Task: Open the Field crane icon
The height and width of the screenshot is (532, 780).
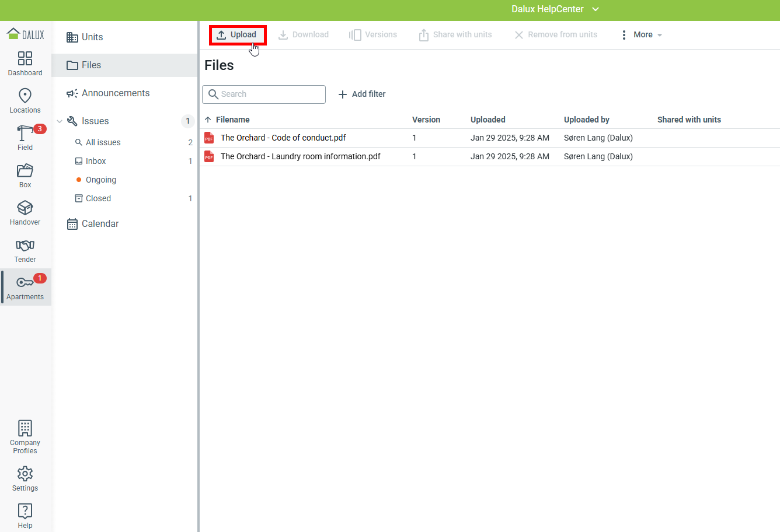Action: coord(25,134)
